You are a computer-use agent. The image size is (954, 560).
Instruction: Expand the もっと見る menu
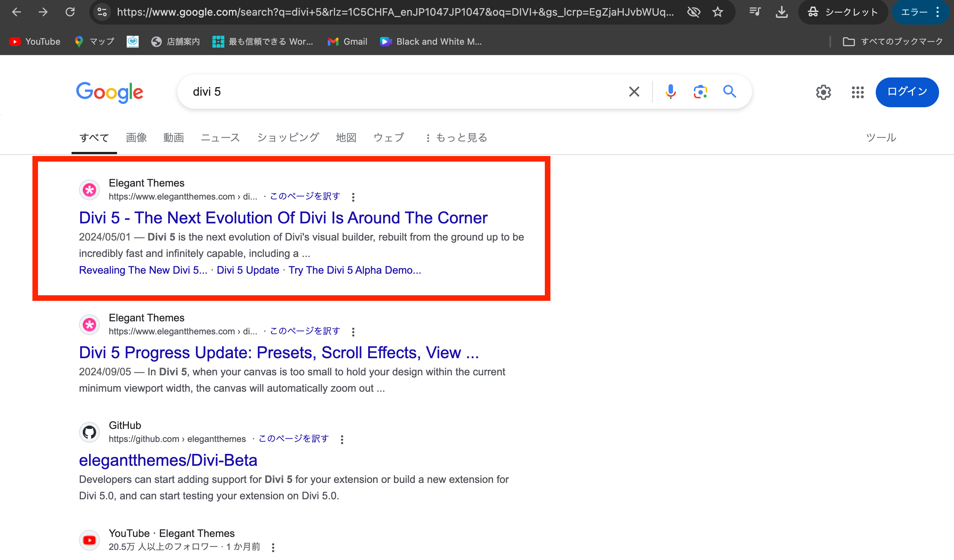coord(456,138)
